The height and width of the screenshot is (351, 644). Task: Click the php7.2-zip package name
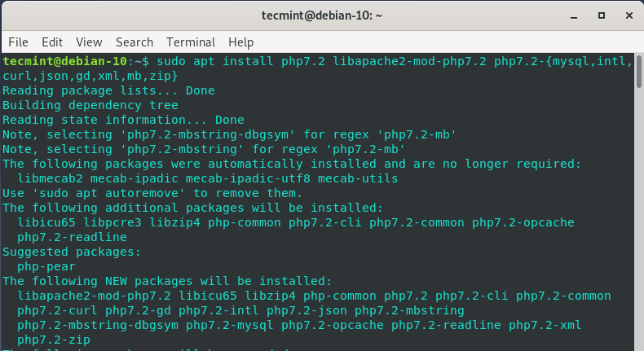click(x=54, y=340)
